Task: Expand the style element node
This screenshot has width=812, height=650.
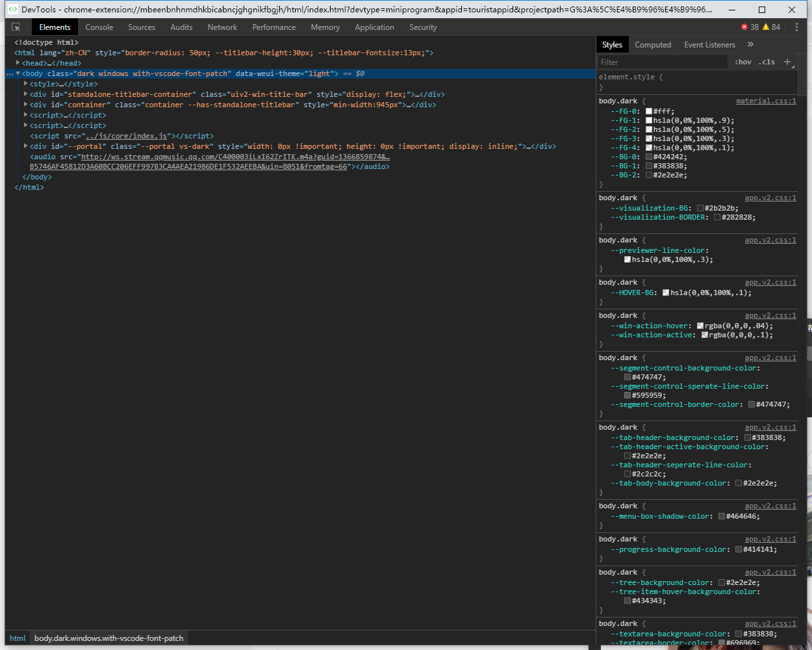Action: click(26, 84)
